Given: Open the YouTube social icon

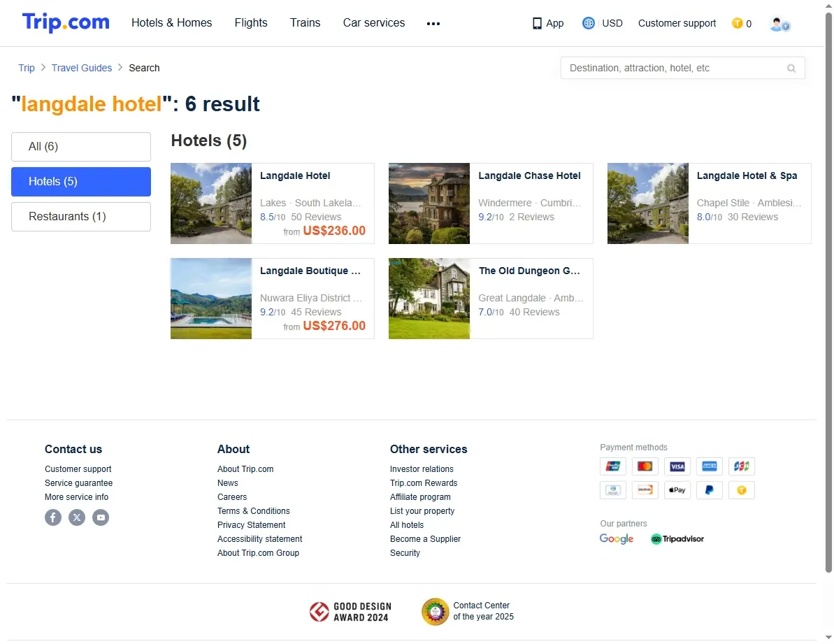Looking at the screenshot, I should click(101, 517).
